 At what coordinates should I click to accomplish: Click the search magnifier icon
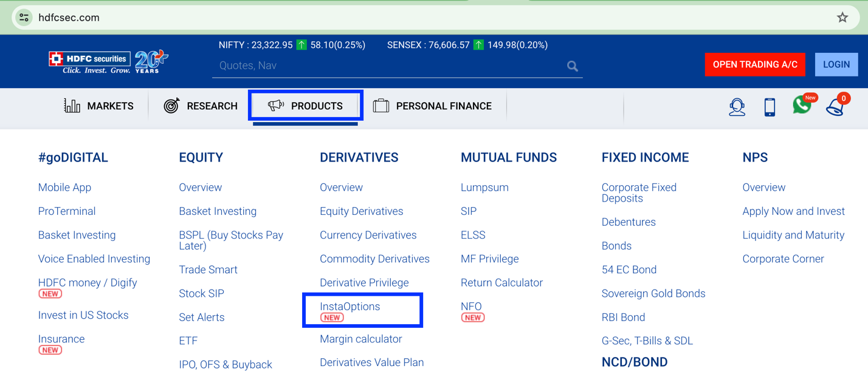click(572, 66)
